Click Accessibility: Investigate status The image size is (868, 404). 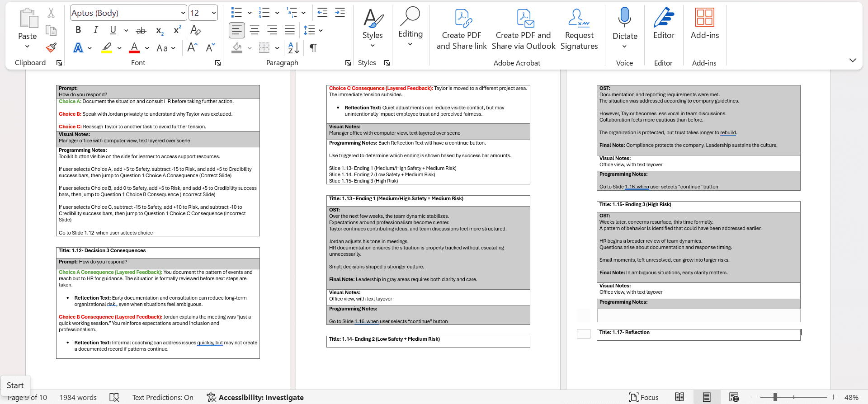255,397
